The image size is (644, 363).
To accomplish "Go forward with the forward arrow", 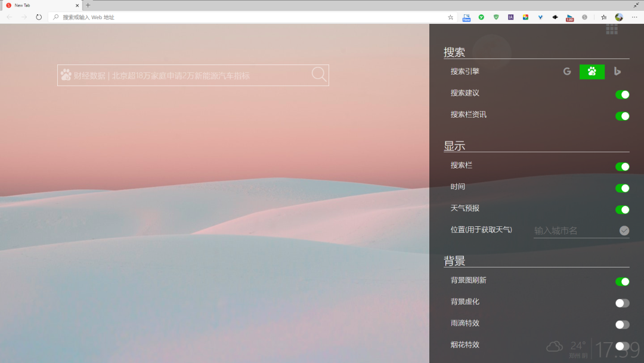I will tap(24, 17).
